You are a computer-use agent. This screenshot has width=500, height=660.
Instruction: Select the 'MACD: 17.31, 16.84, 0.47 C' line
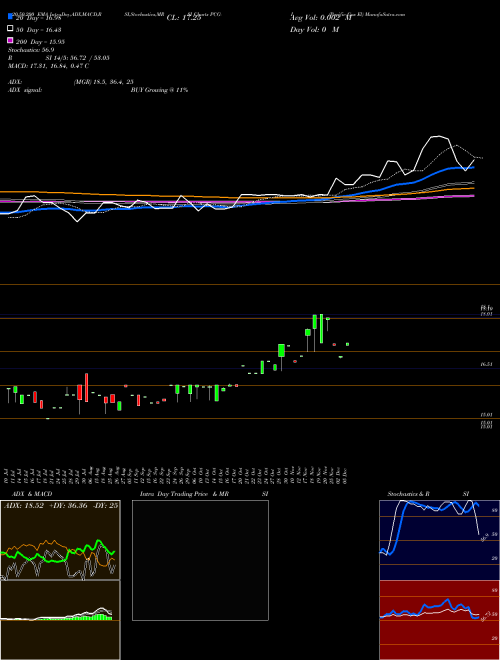coord(48,66)
